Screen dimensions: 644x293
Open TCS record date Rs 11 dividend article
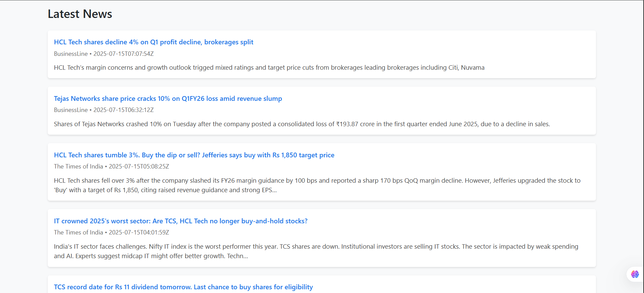183,287
